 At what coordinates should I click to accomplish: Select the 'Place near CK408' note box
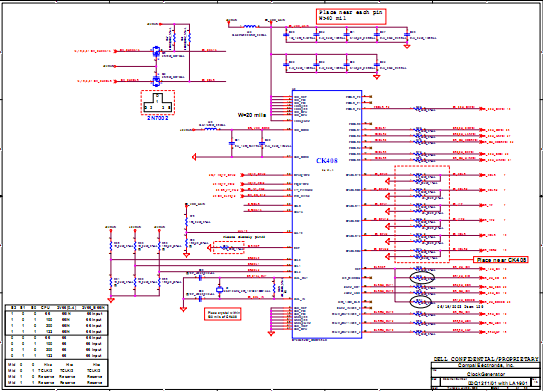point(501,260)
